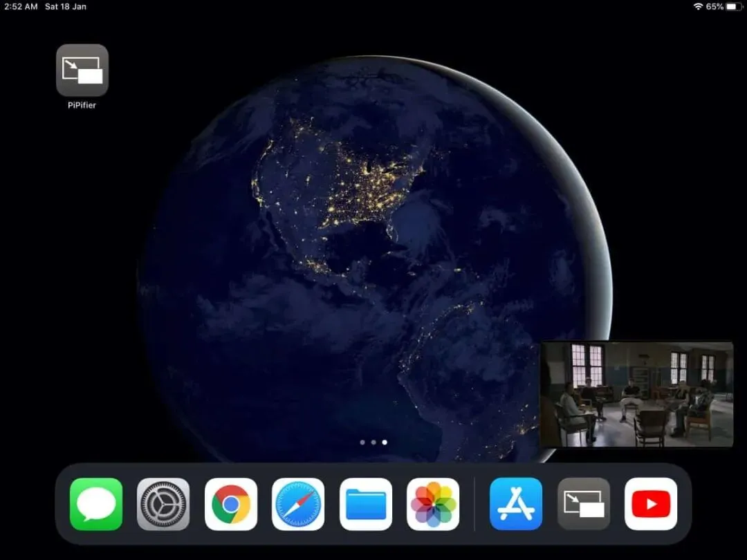Open the PiPifier app on home screen
This screenshot has height=560, width=747.
82,70
